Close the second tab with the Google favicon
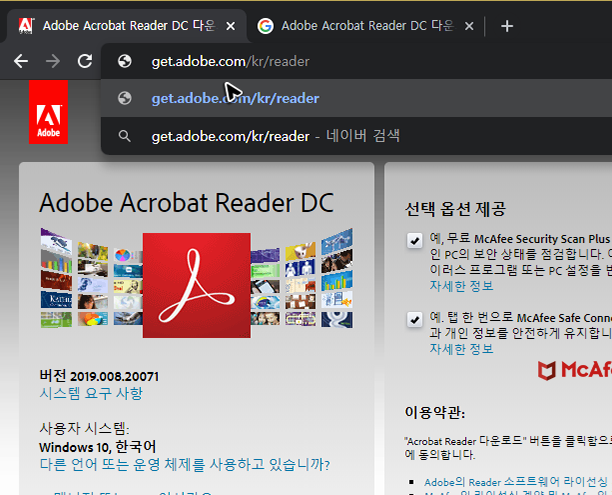This screenshot has height=495, width=612. click(x=469, y=26)
